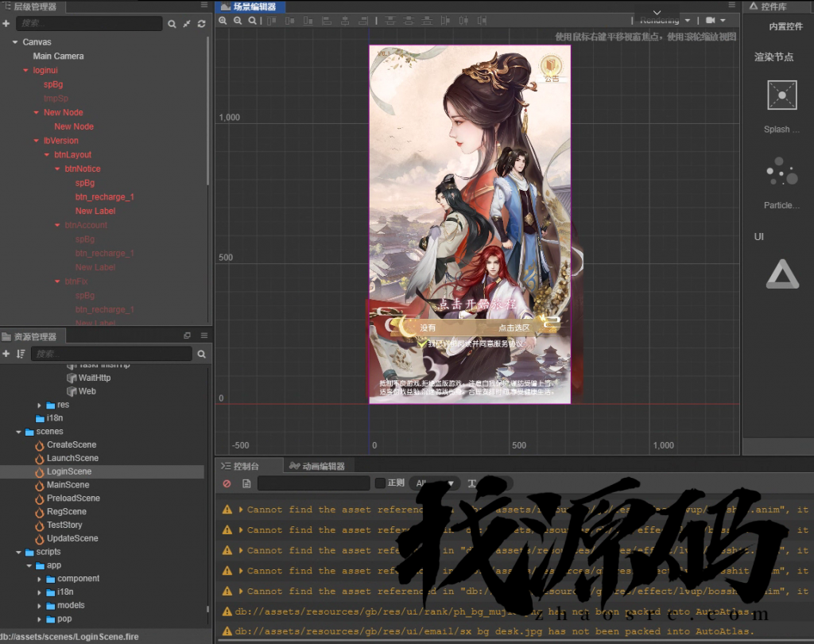The image size is (814, 644).
Task: Align selected nodes to bottom edge
Action: (x=308, y=20)
